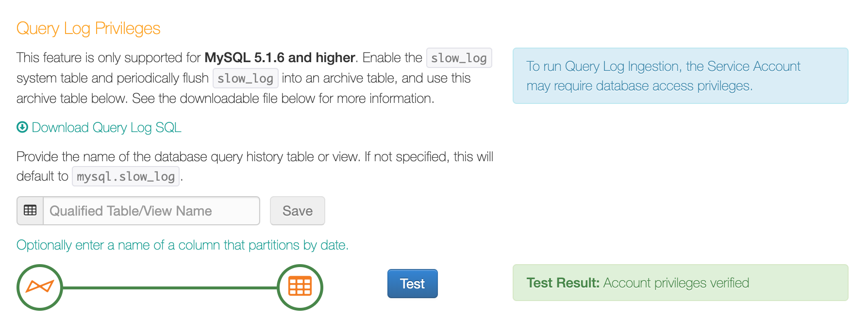Image resolution: width=868 pixels, height=336 pixels.
Task: Click the 'Provide the name of the database' sentence
Action: [x=255, y=166]
